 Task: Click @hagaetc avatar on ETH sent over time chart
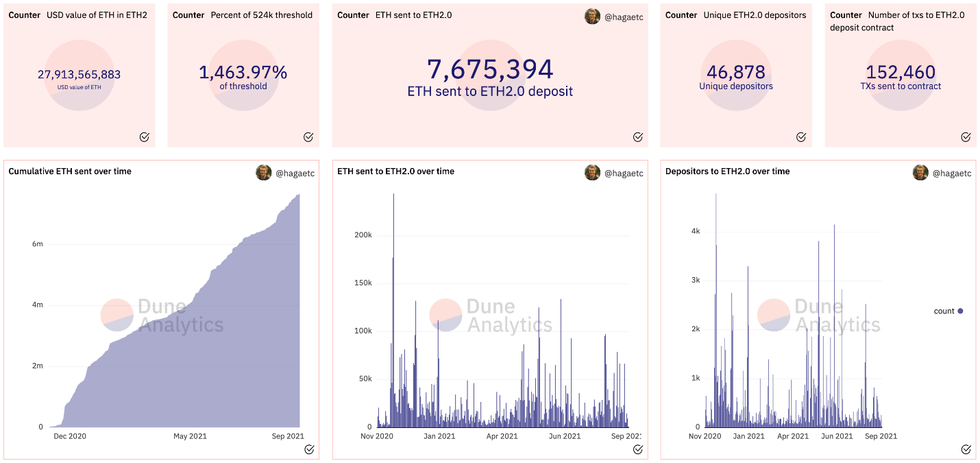pos(592,173)
